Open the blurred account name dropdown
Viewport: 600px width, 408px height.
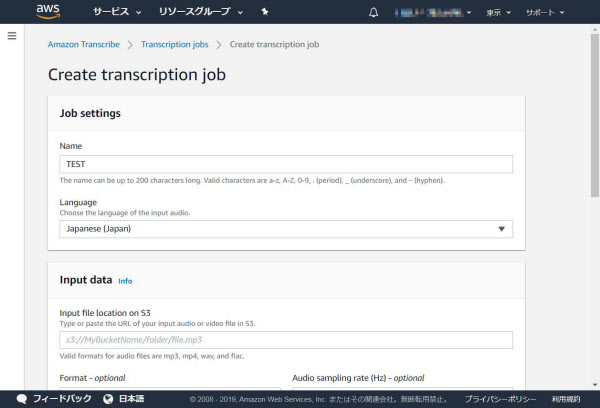point(433,13)
